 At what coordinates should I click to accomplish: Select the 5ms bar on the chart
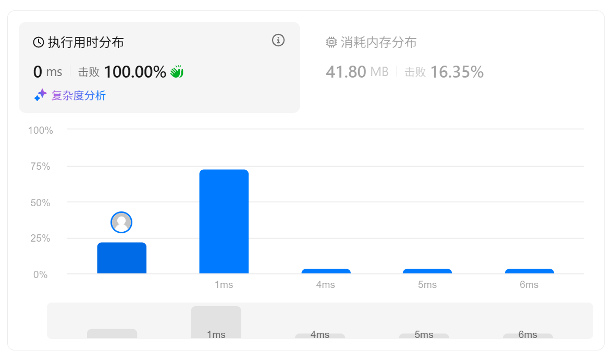click(x=427, y=271)
